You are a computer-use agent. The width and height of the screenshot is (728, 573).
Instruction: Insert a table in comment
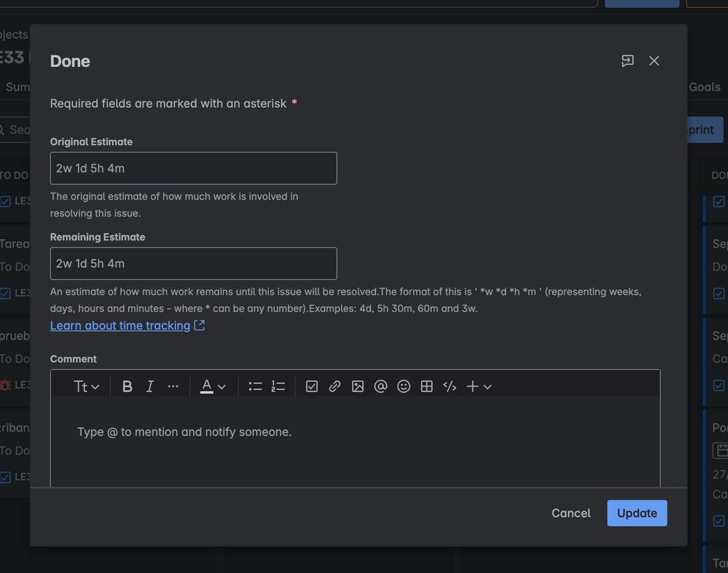pos(427,386)
